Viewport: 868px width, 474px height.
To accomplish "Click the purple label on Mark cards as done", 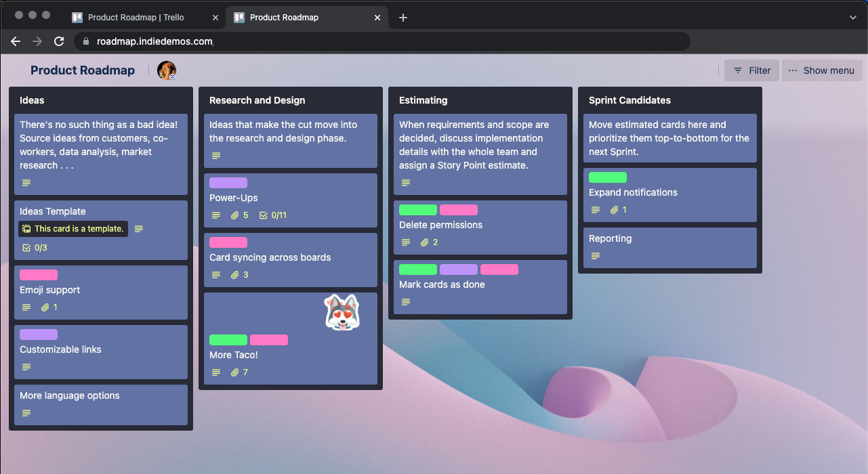I will point(459,270).
